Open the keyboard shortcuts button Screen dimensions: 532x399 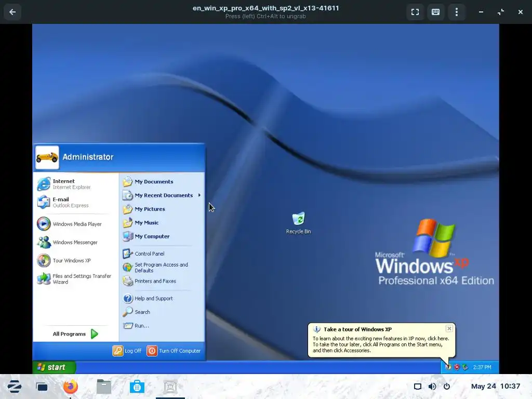pyautogui.click(x=436, y=12)
